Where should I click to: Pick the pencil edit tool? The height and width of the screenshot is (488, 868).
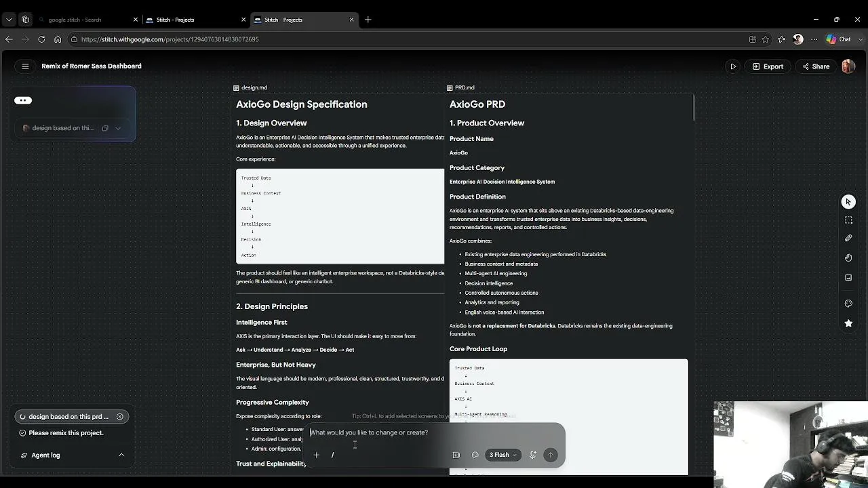(x=848, y=238)
